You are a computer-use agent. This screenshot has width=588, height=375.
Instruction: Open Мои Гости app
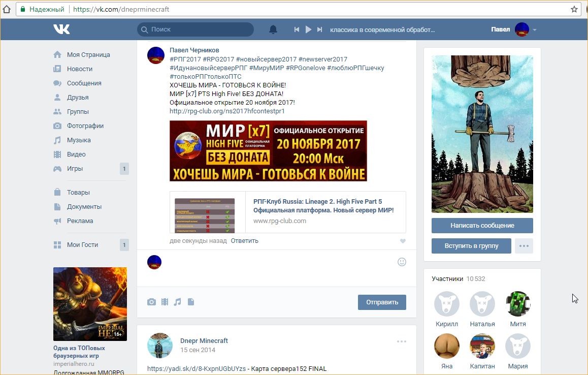82,245
